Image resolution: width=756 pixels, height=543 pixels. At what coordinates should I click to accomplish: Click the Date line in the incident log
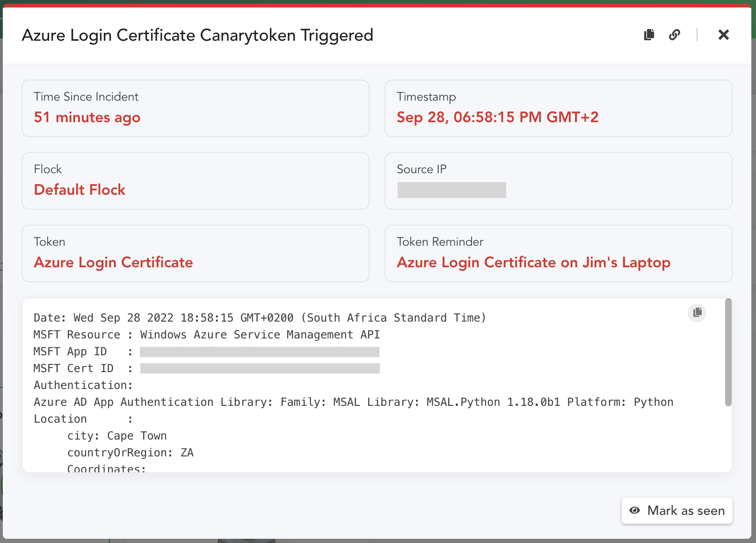(x=260, y=318)
